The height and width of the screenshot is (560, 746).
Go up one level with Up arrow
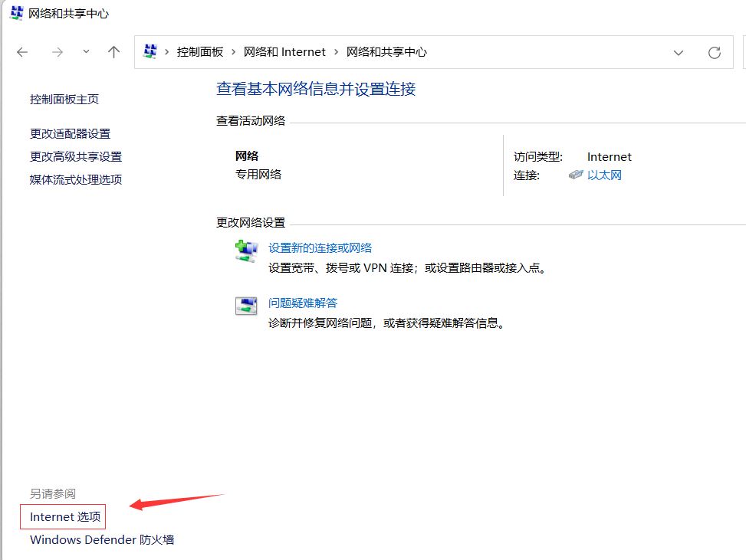(x=114, y=52)
